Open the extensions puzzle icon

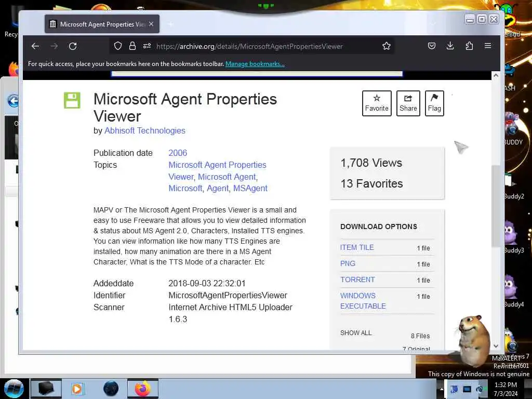tap(469, 46)
